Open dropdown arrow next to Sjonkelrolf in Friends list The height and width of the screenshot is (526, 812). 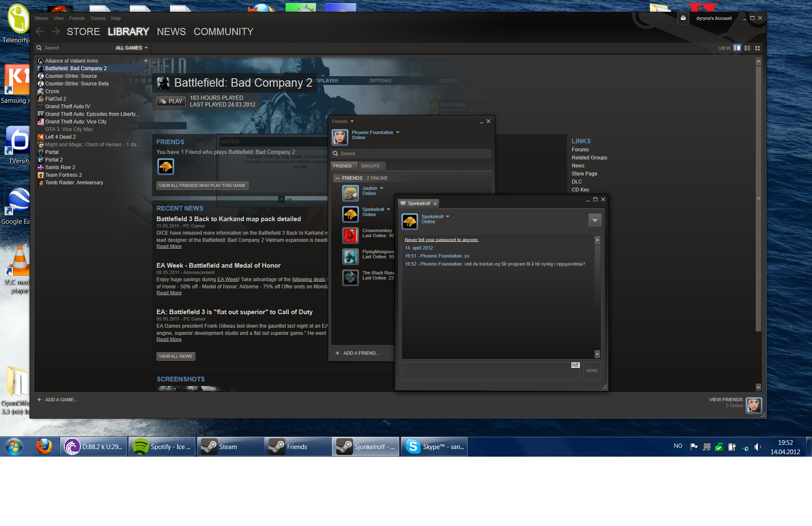coord(388,209)
